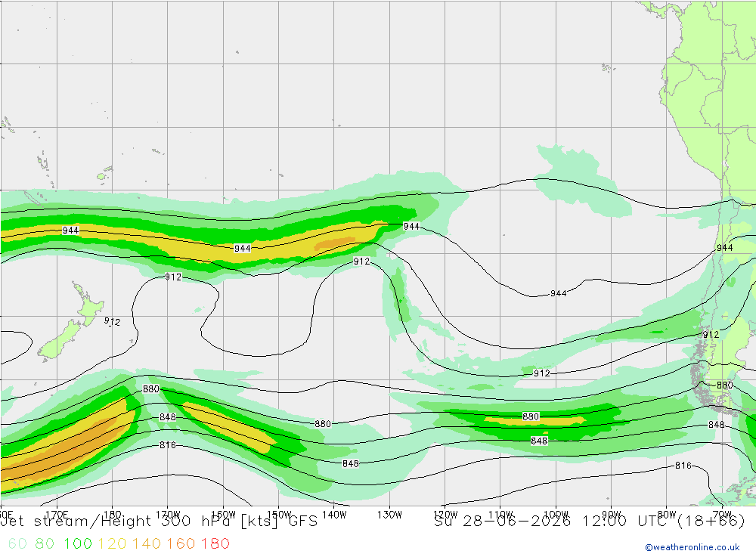Click the 80 knots legend value
The height and width of the screenshot is (554, 756).
pyautogui.click(x=45, y=543)
